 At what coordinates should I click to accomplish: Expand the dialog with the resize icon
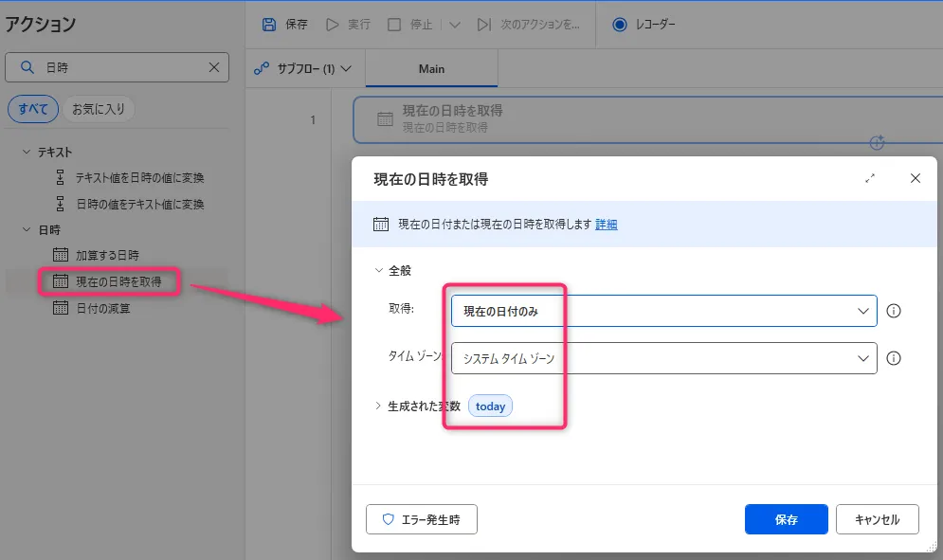tap(870, 178)
